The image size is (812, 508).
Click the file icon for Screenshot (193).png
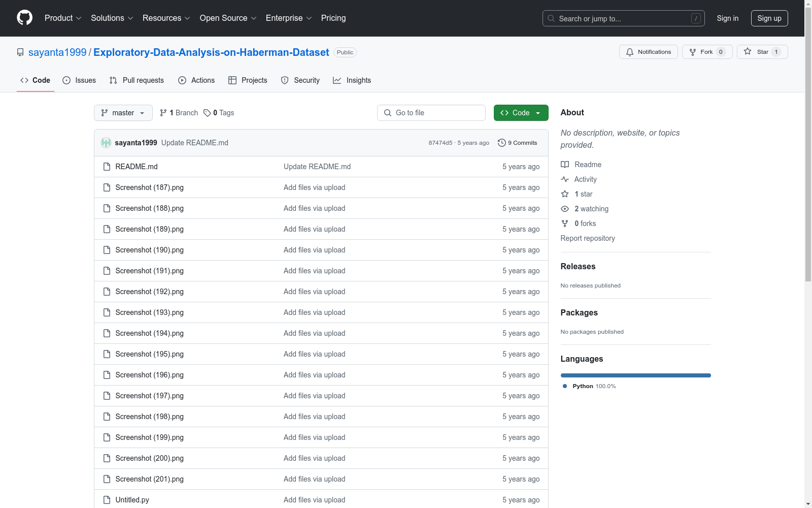[x=107, y=312]
